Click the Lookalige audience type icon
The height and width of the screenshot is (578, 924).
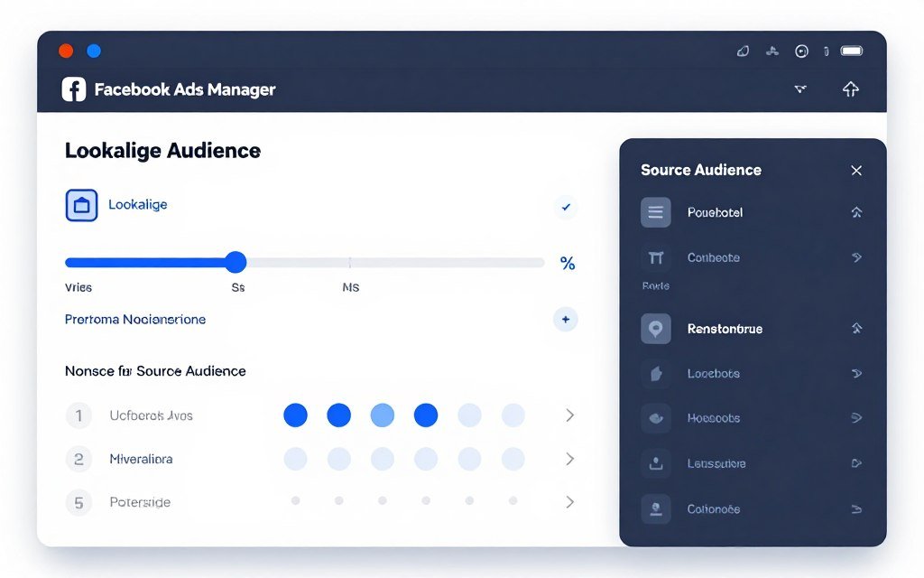[81, 204]
